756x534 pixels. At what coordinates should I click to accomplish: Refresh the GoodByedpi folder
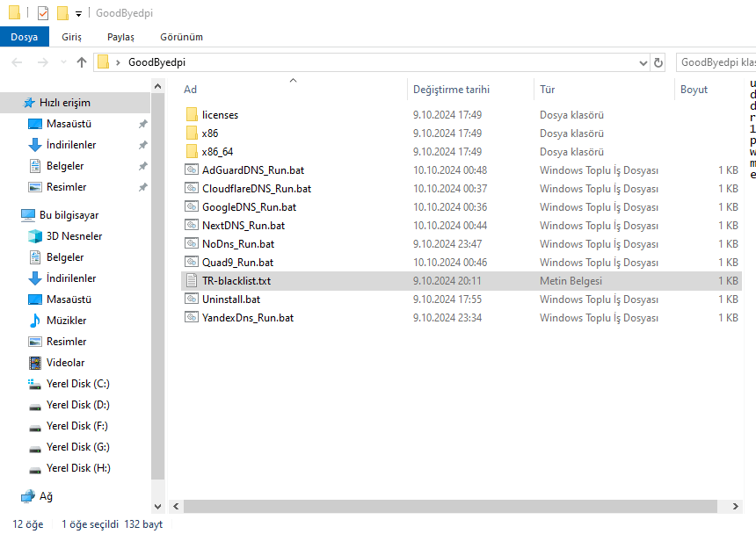[x=658, y=62]
